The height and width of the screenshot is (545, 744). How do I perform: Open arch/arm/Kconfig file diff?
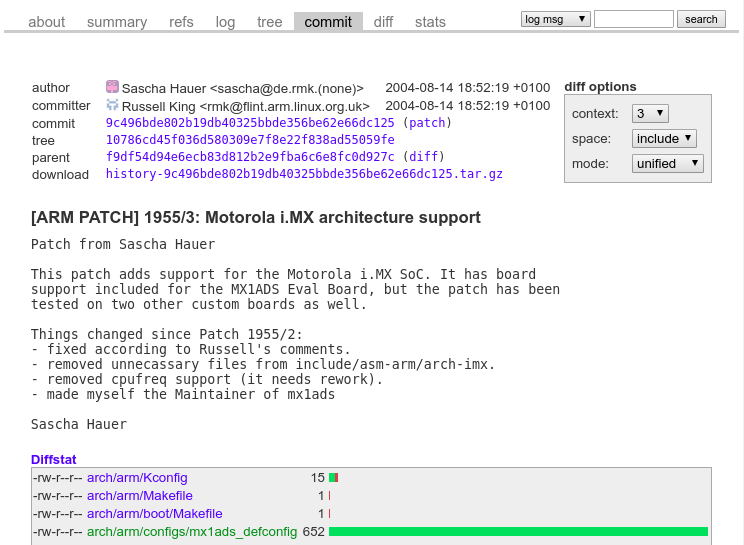click(137, 478)
